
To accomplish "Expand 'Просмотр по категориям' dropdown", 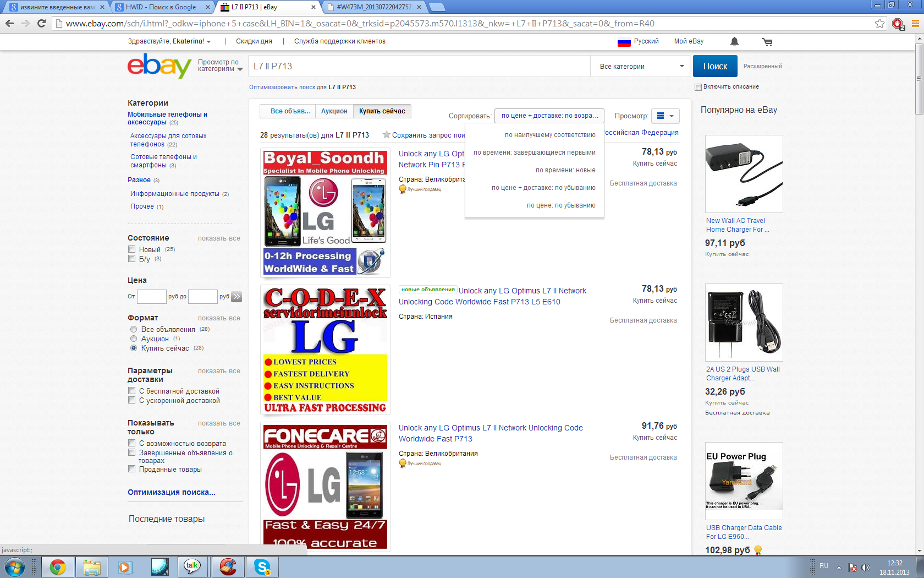I will coord(220,66).
